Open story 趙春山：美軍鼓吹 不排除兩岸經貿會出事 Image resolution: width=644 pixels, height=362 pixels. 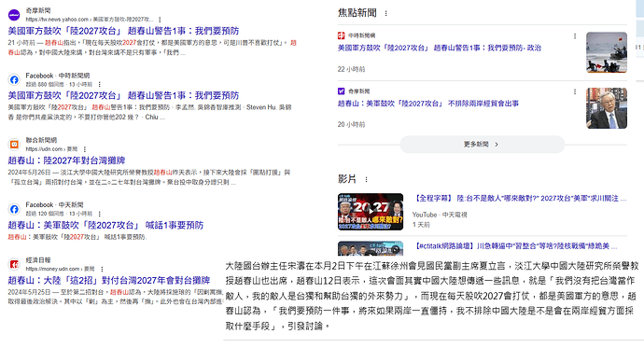(428, 104)
